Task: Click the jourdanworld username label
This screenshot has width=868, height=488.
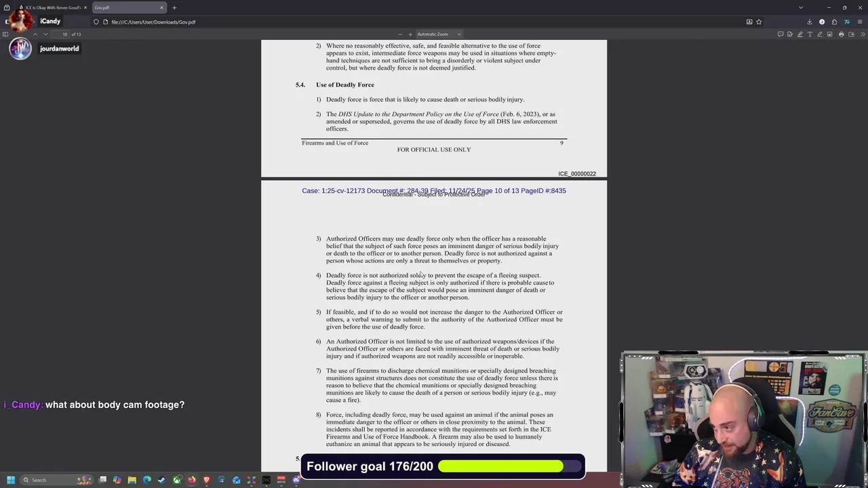Action: (59, 49)
